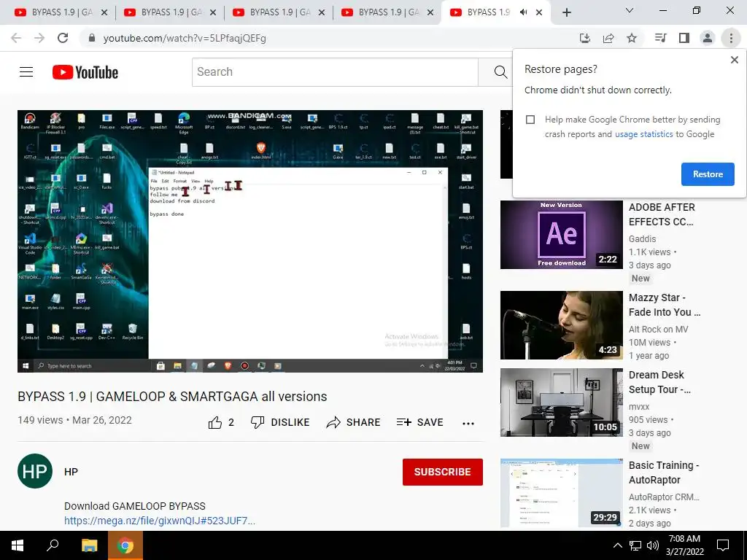Image resolution: width=747 pixels, height=560 pixels.
Task: Click the DISLIKE thumbs down button
Action: (280, 422)
